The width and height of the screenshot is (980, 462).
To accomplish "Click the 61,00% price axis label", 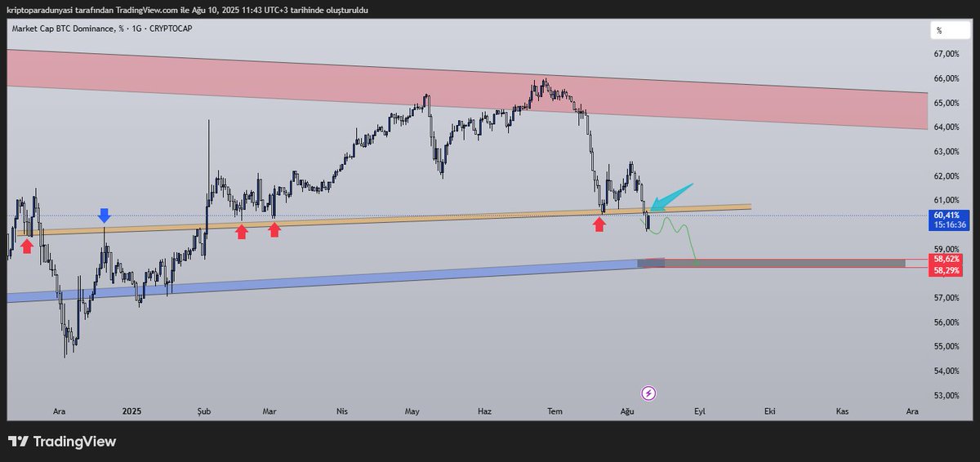I will tap(947, 200).
